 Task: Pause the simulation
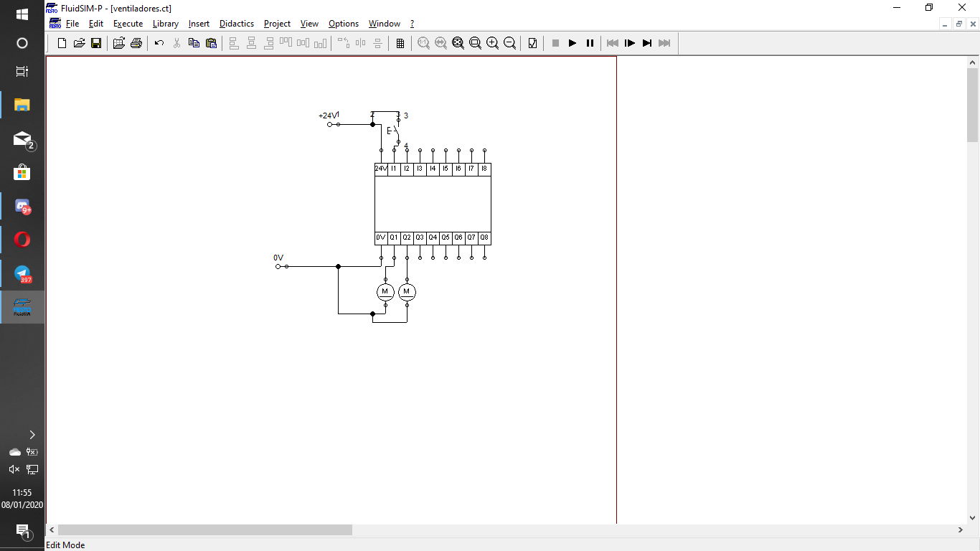[x=590, y=43]
